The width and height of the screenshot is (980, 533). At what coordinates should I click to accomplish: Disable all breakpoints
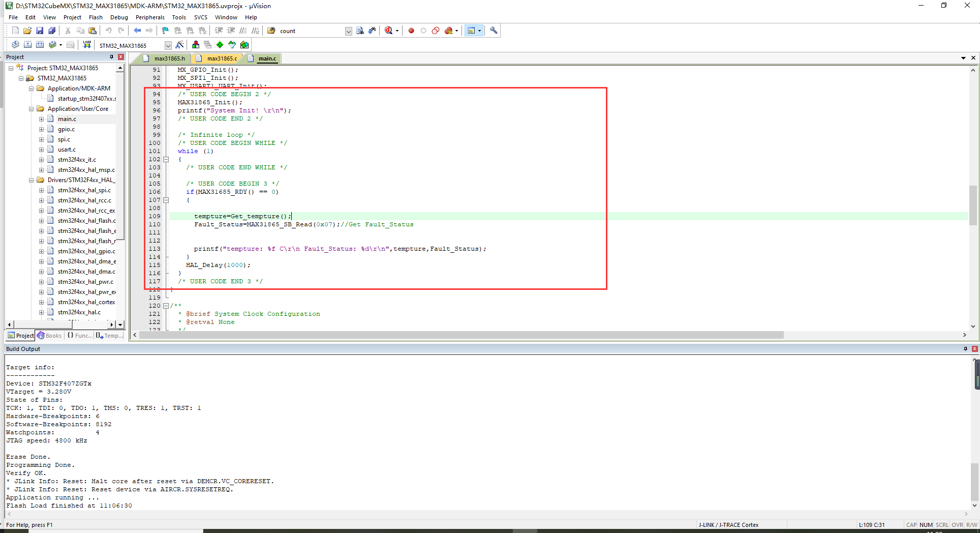click(x=436, y=31)
